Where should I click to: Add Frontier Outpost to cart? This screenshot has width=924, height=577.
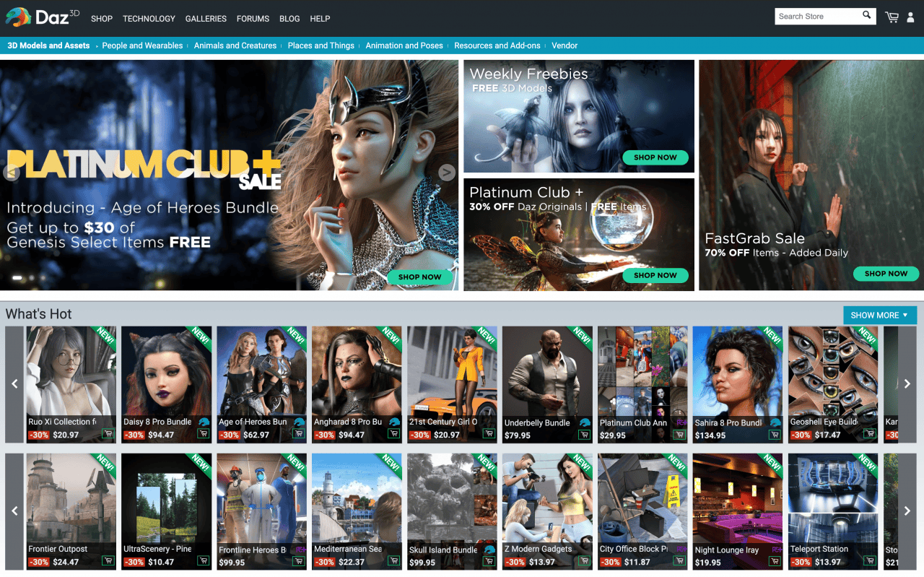click(108, 562)
